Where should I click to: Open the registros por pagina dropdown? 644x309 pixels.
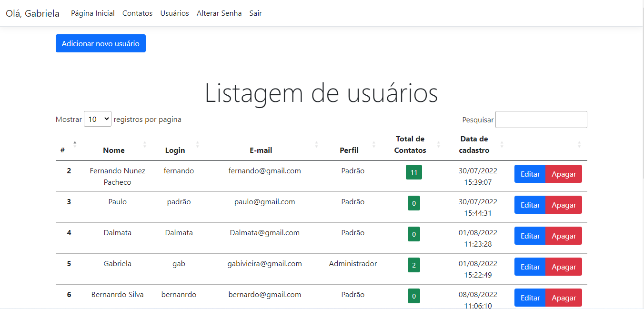tap(97, 119)
